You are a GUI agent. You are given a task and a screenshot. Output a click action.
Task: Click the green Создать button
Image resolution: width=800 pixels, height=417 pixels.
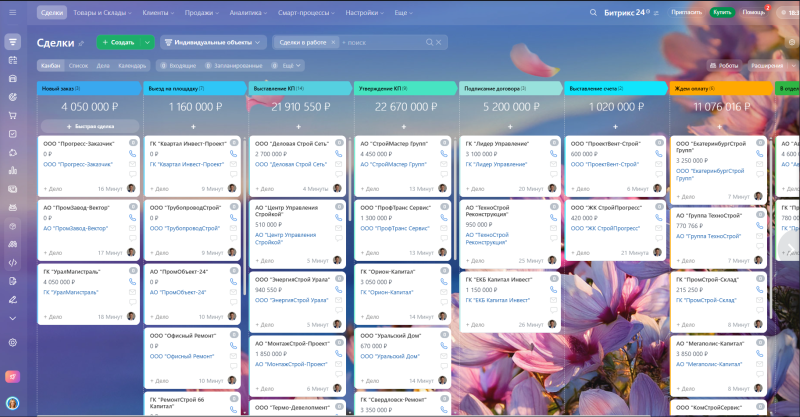118,42
